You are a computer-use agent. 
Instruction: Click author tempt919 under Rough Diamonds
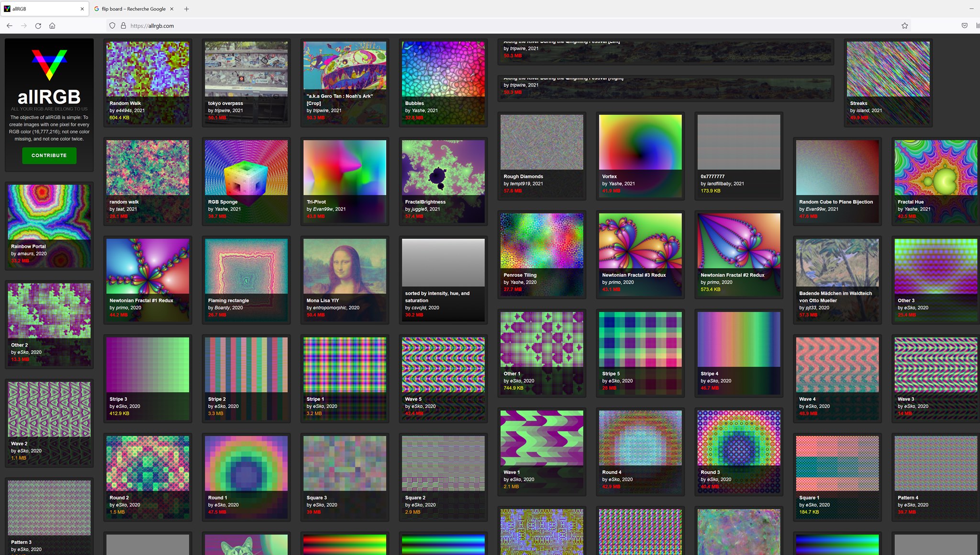pyautogui.click(x=520, y=184)
